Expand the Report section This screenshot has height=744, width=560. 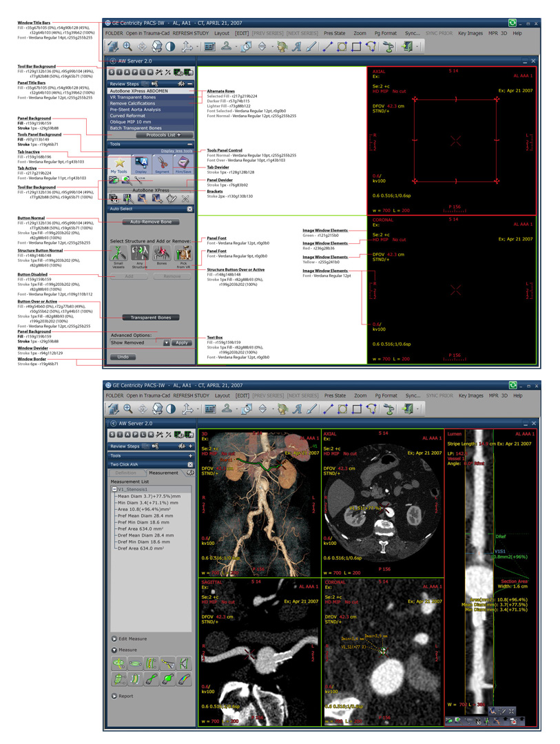click(x=114, y=696)
